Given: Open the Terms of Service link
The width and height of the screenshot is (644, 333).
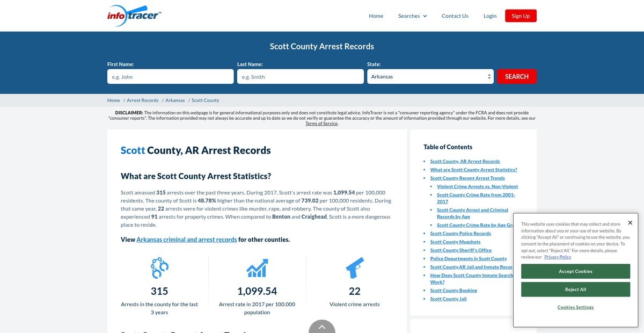Looking at the screenshot, I should 321,124.
